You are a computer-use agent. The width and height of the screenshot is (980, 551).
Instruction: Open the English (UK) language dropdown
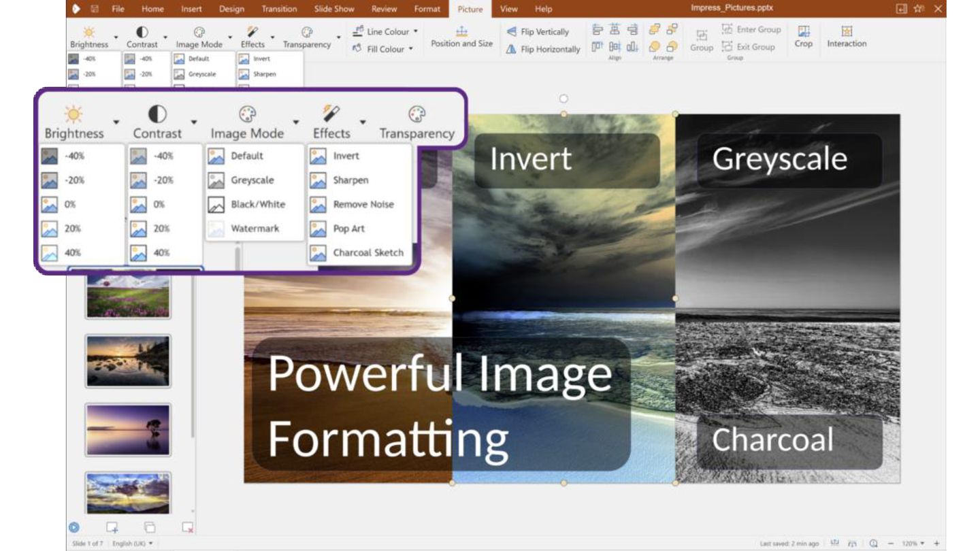(x=133, y=544)
